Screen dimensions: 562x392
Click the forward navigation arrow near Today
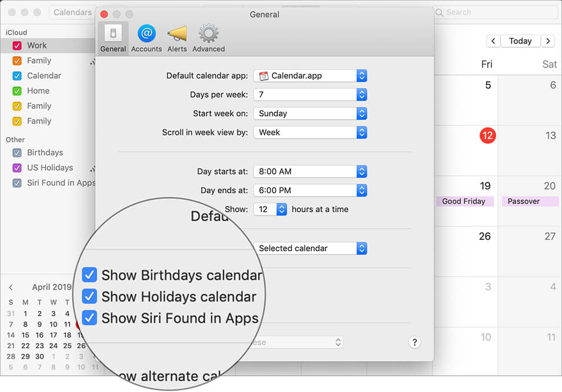[548, 40]
